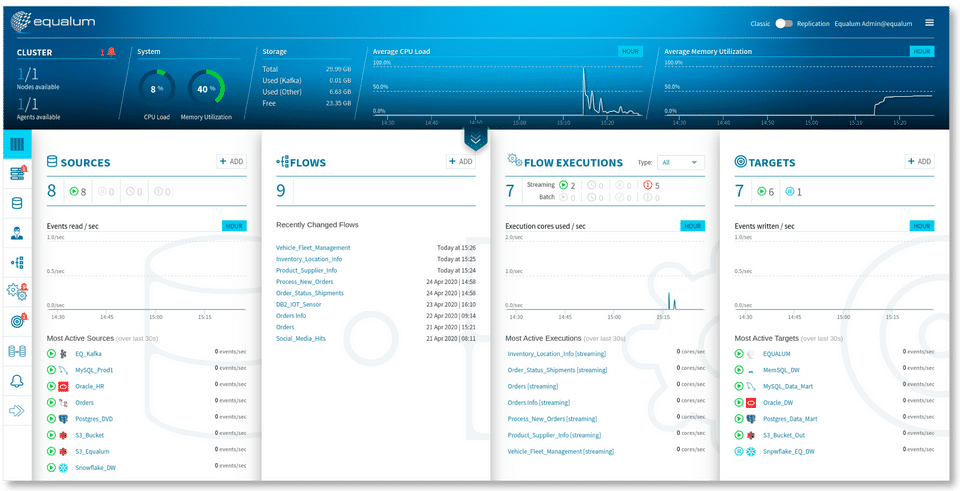Click play status icon for S3_Bucket source
The height and width of the screenshot is (491, 960).
(51, 435)
